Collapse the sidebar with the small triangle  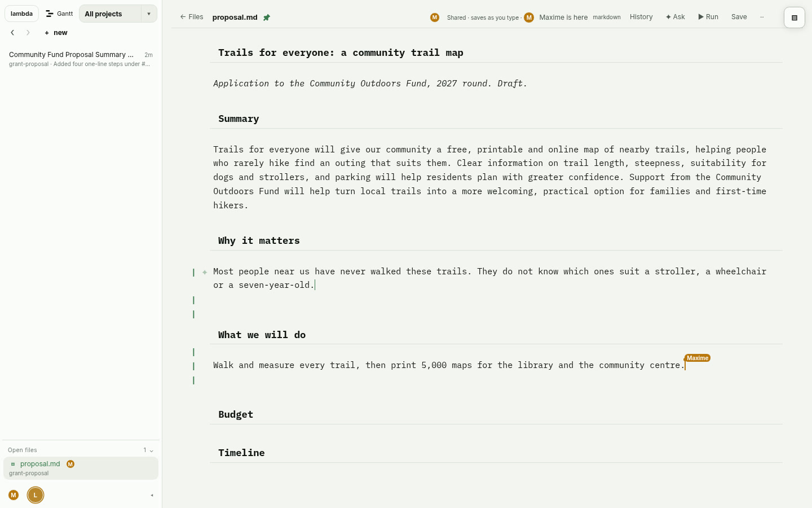point(152,496)
